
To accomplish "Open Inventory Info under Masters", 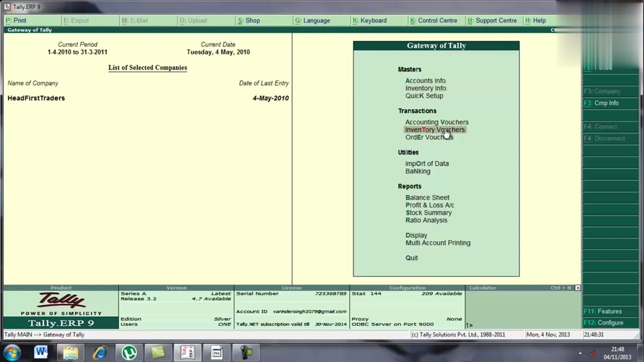I will click(x=426, y=88).
